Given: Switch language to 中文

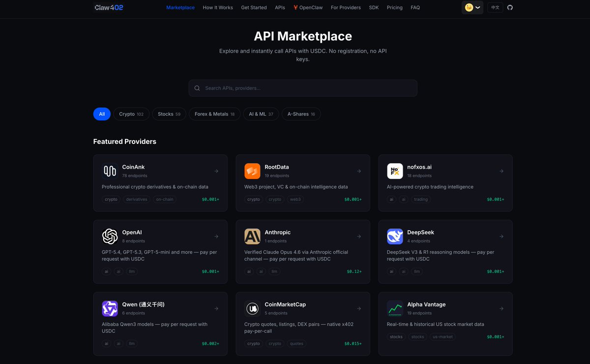Looking at the screenshot, I should click(495, 7).
